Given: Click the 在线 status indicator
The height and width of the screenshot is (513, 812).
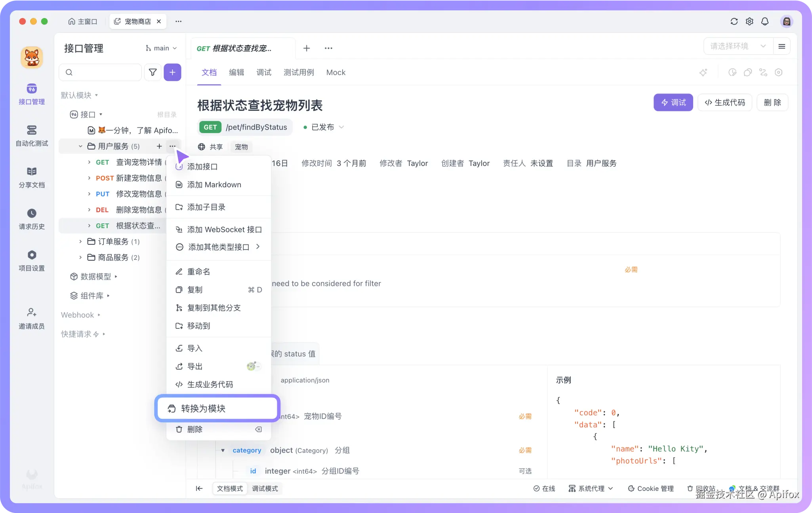Looking at the screenshot, I should click(x=544, y=488).
